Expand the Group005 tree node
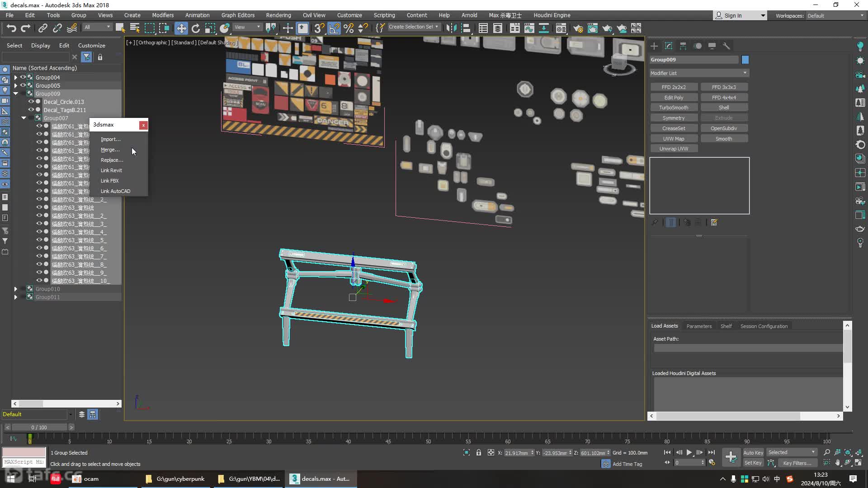This screenshot has height=488, width=868. [x=16, y=85]
